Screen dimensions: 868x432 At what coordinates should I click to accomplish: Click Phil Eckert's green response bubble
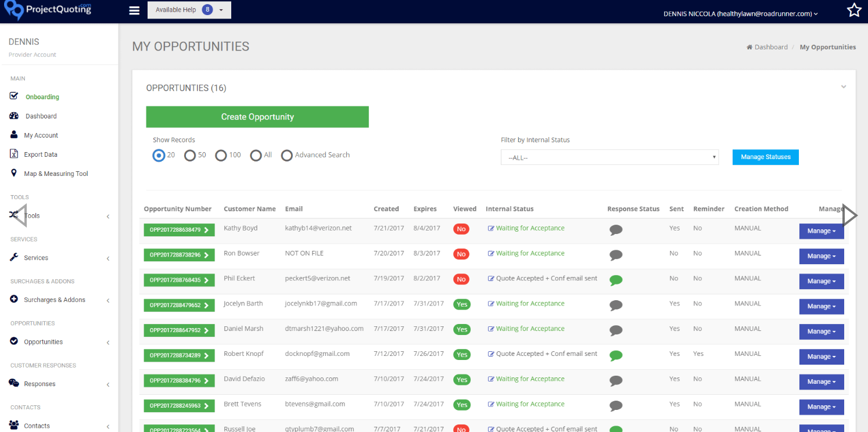pos(616,280)
